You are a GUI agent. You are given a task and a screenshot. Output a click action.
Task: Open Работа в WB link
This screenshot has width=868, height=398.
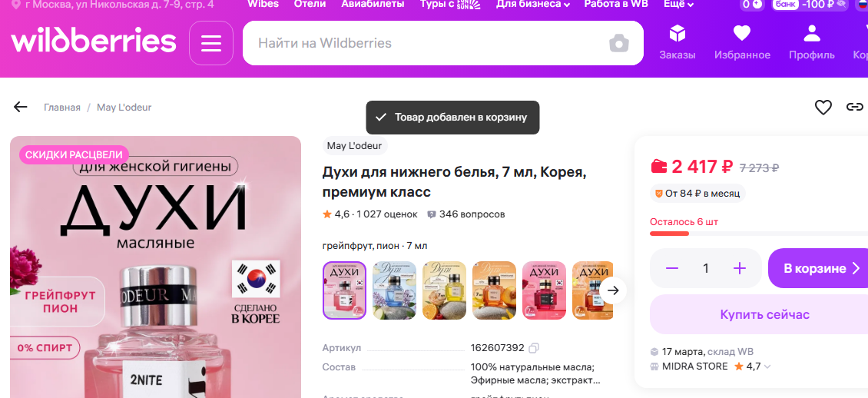(616, 5)
